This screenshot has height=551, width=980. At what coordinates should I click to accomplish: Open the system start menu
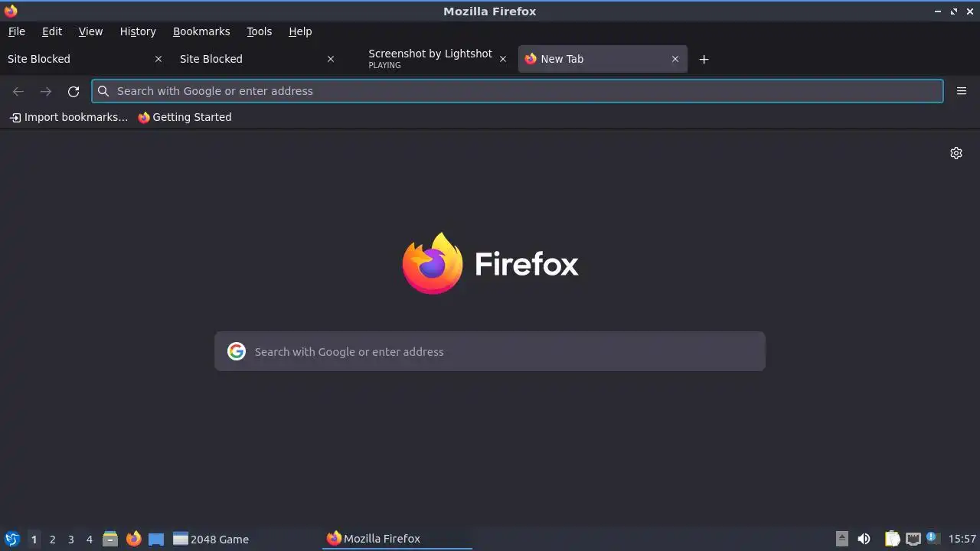coord(12,539)
